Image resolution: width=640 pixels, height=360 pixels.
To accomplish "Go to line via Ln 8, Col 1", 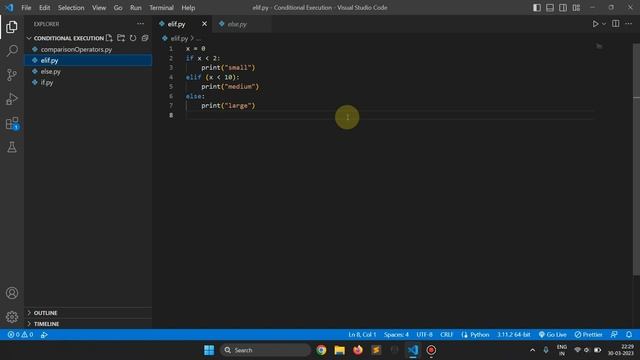I will coord(362,335).
